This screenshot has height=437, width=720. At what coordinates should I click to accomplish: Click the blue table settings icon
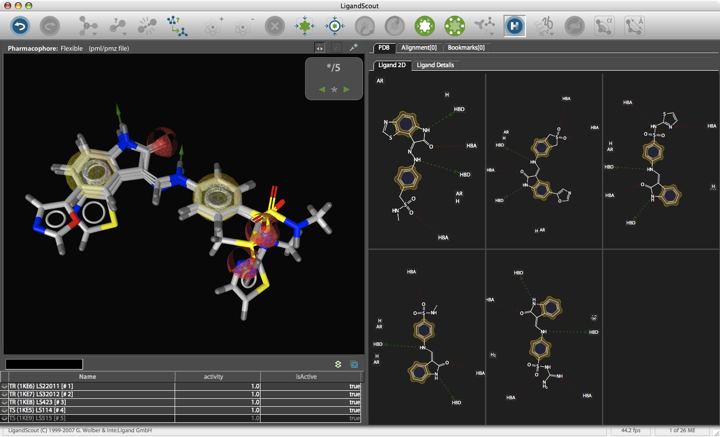pos(354,364)
